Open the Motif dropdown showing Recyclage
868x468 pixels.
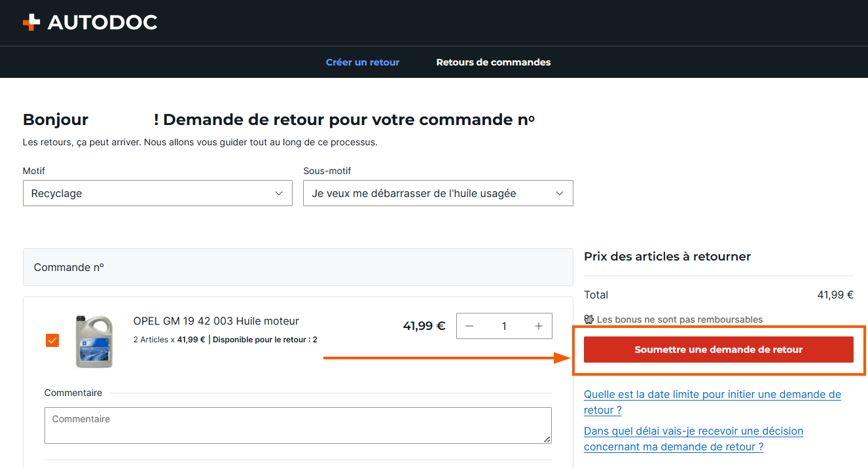[x=158, y=193]
